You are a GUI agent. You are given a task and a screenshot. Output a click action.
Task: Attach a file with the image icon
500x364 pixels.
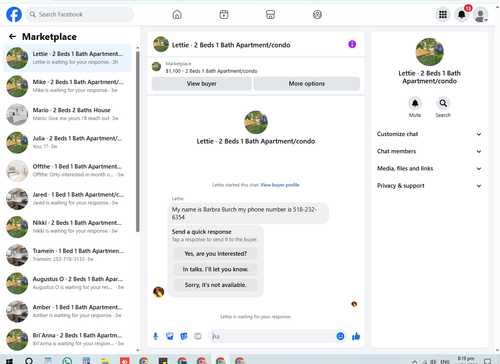coord(170,336)
